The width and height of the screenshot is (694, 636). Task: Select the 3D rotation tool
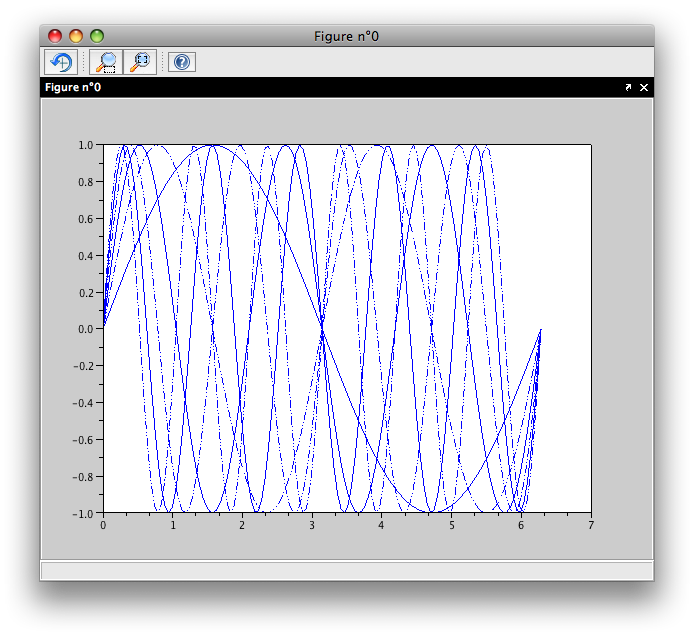[59, 62]
